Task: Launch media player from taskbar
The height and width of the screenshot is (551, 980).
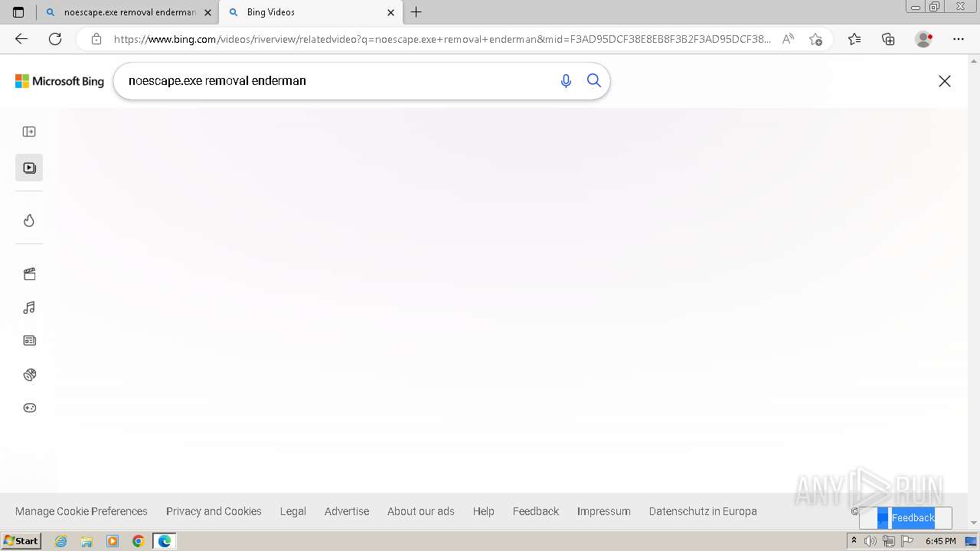Action: [x=113, y=541]
